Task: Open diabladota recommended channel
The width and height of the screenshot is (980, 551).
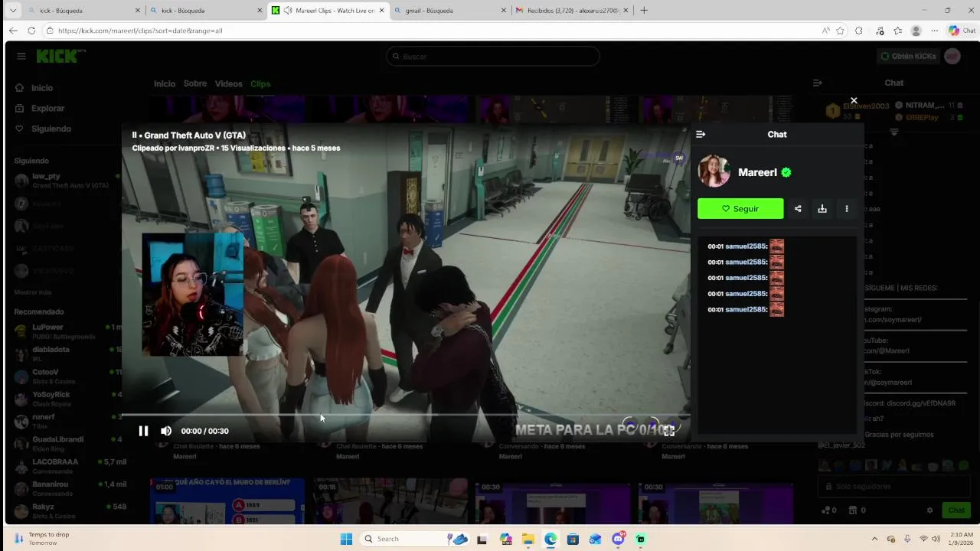Action: (67, 354)
